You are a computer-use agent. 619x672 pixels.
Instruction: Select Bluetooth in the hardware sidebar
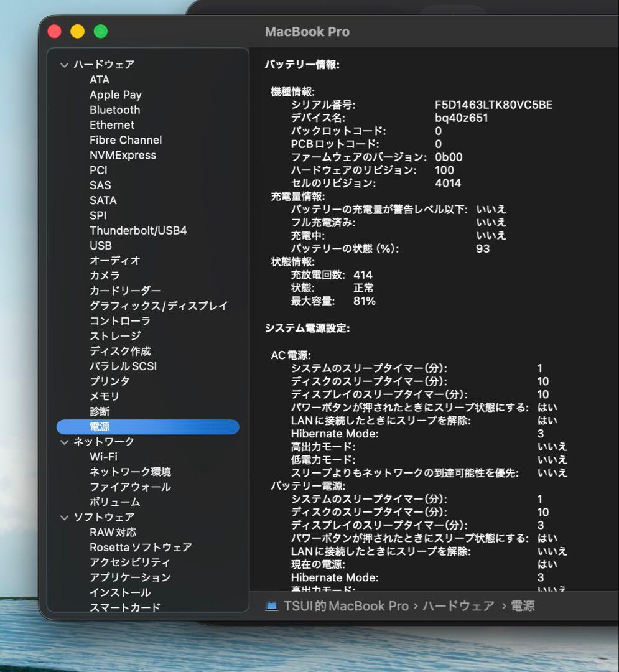click(x=115, y=110)
